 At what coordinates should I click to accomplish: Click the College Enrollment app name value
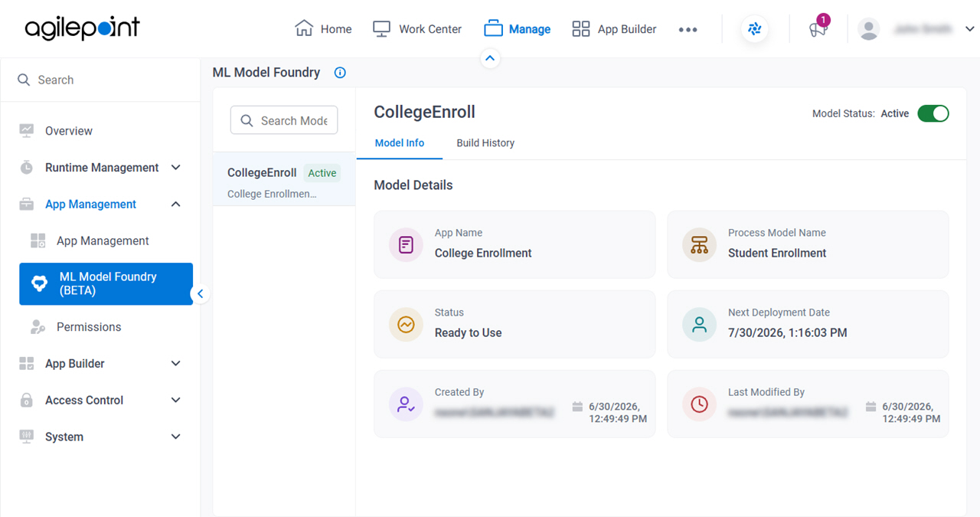[x=483, y=254]
